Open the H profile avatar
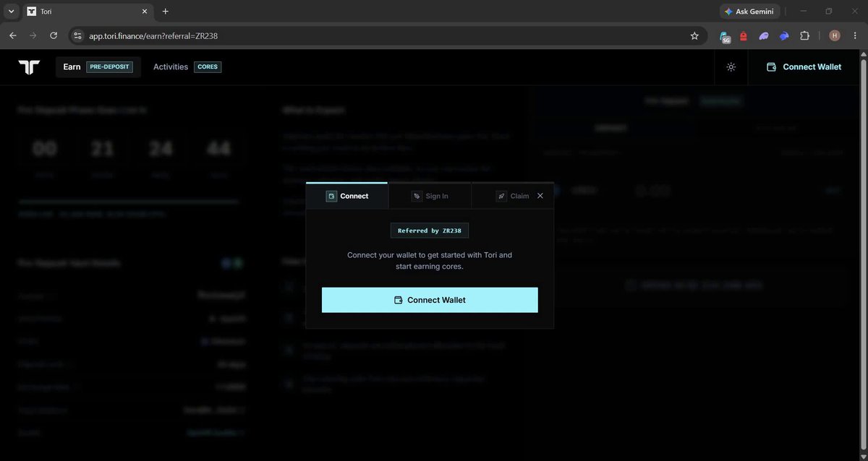Viewport: 868px width, 461px height. 835,35
